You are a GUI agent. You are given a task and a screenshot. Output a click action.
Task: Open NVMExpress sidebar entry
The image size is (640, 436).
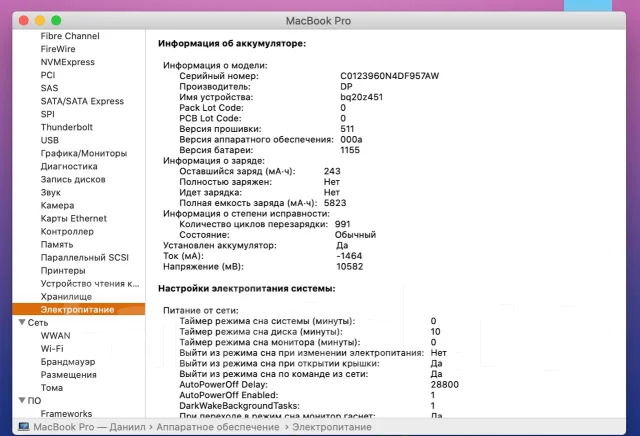(67, 62)
